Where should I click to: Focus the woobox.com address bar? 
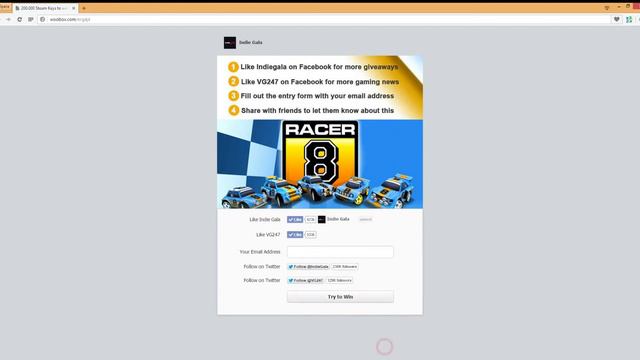tap(324, 19)
